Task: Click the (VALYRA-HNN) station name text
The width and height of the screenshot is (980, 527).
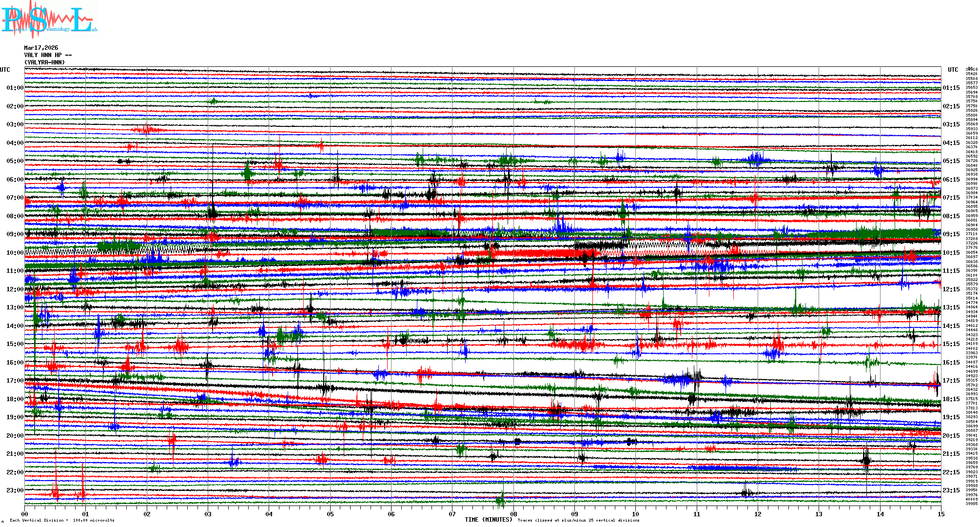Action: (x=44, y=62)
